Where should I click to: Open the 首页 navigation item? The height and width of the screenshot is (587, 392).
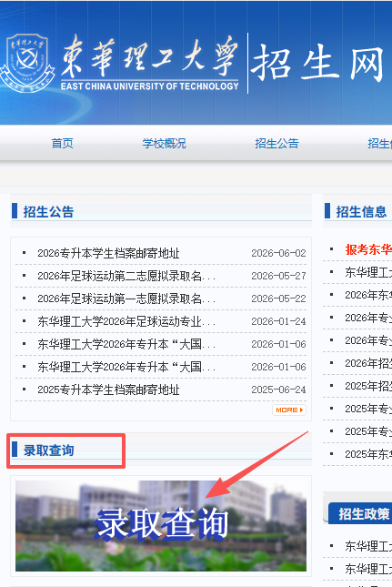point(62,144)
